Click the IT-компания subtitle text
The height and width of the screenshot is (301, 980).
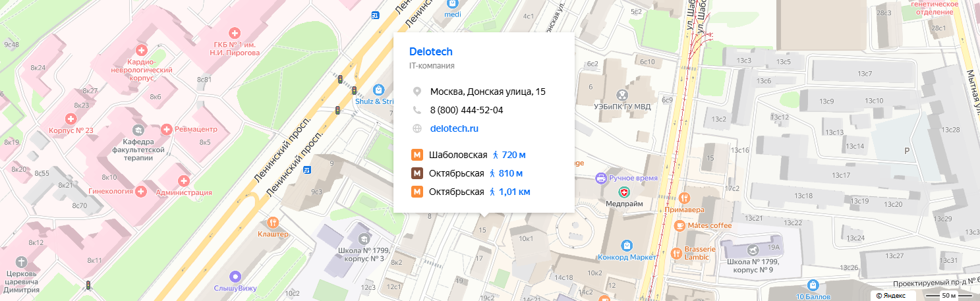pos(432,66)
